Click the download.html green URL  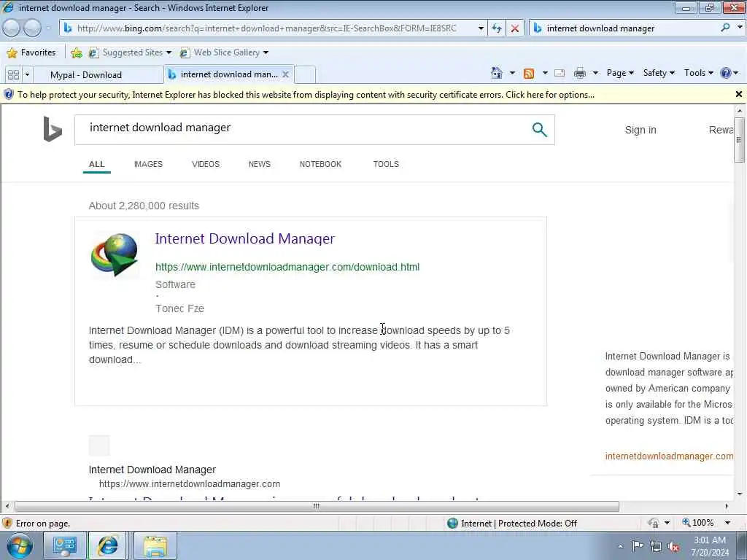pyautogui.click(x=287, y=267)
